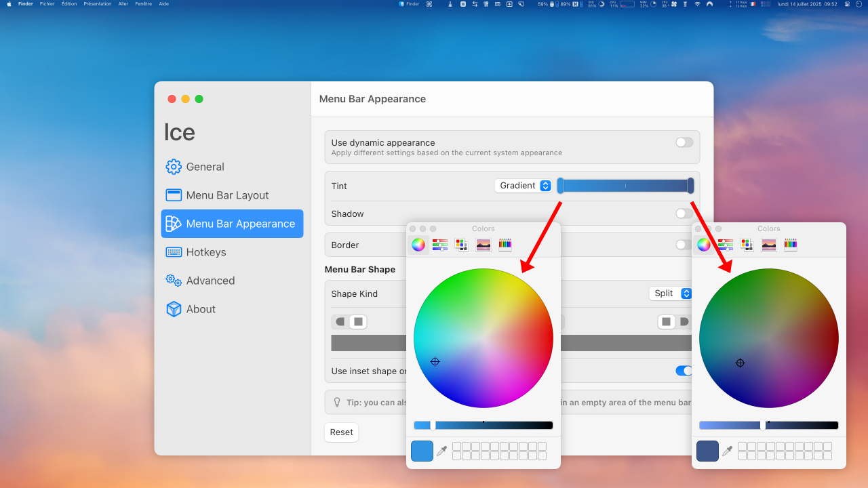Viewport: 868px width, 488px height.
Task: Choose rounded leading end cap shape
Action: 340,321
